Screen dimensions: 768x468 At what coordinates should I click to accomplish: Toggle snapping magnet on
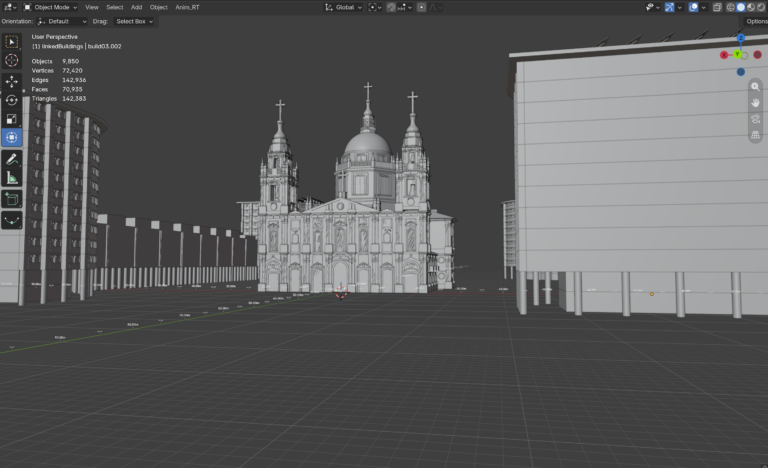tap(391, 7)
